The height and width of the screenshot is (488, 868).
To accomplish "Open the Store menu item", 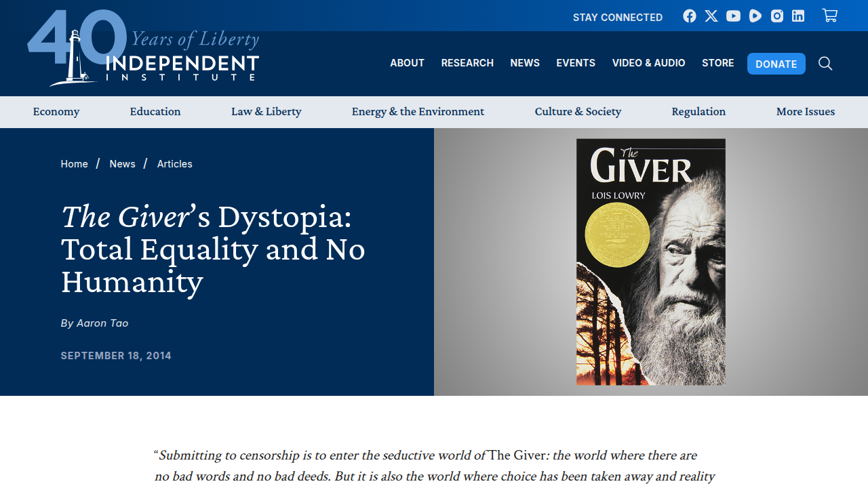I will tap(718, 63).
